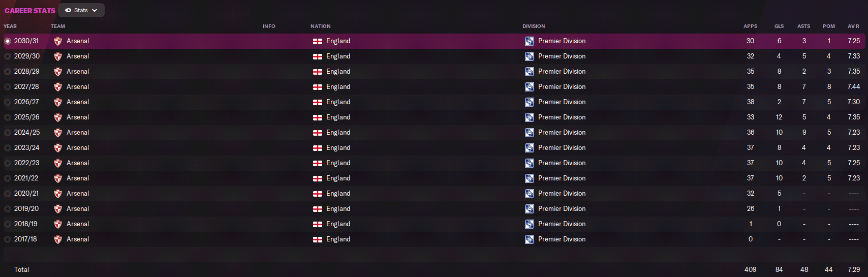Click the eye icon on Stats button
Viewport: 868px width, 277px height.
pos(68,10)
